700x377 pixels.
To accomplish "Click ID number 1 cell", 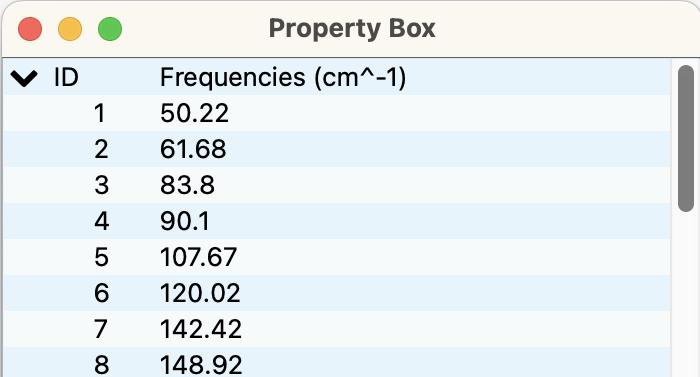I will point(100,113).
